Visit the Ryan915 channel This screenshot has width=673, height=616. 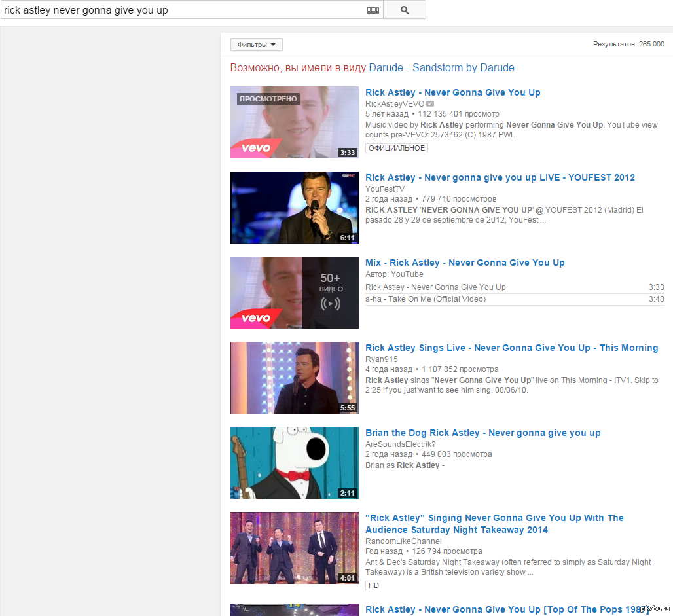pyautogui.click(x=381, y=359)
